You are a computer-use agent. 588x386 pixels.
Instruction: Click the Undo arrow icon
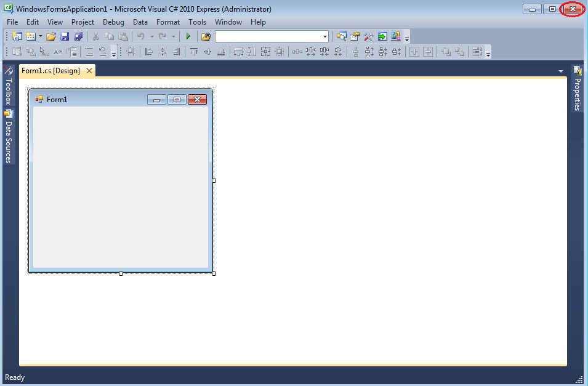coord(141,36)
